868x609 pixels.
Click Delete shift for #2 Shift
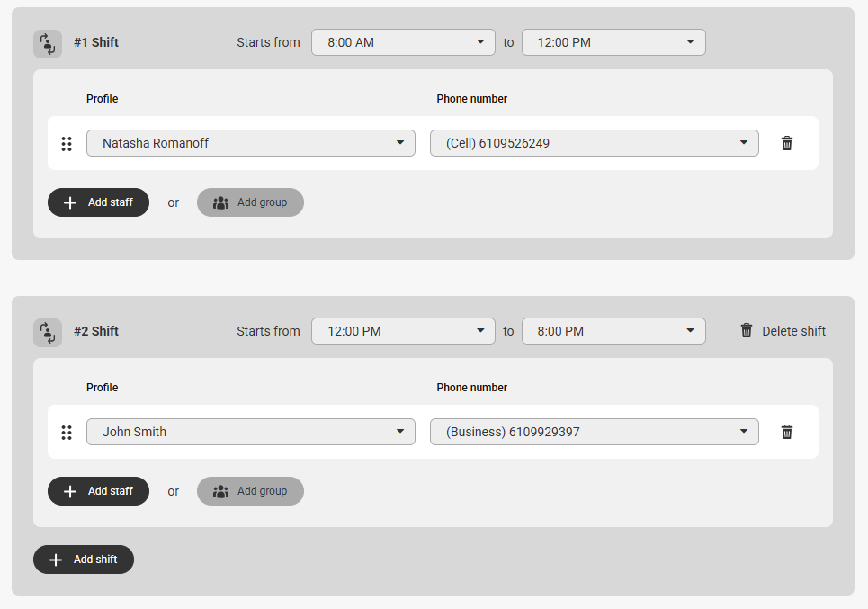tap(783, 331)
